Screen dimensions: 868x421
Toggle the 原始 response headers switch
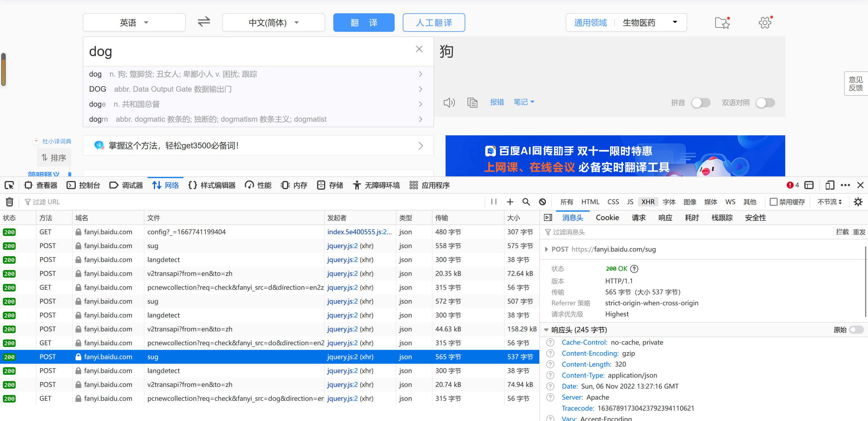(856, 330)
